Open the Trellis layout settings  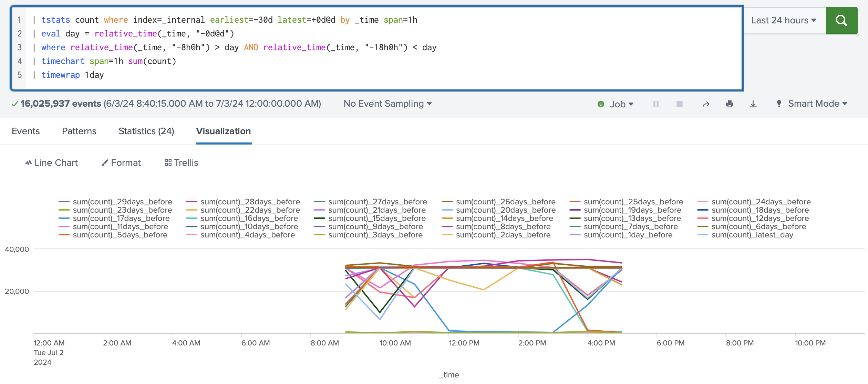[x=182, y=163]
